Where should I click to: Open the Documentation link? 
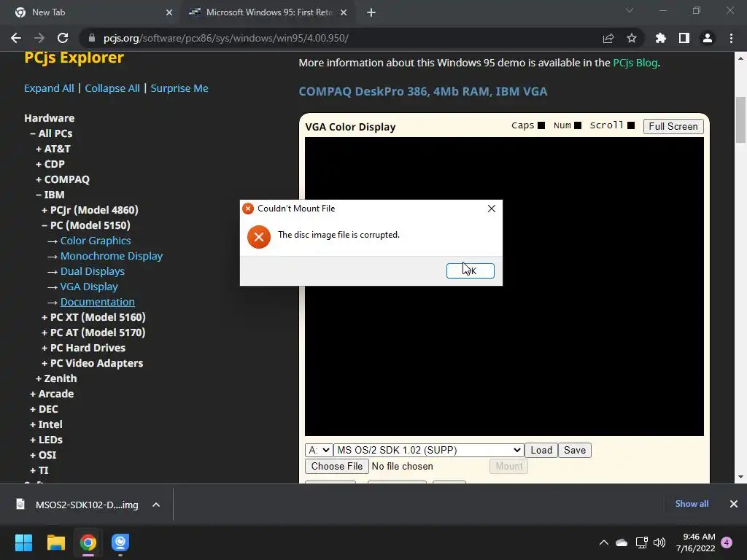(98, 302)
